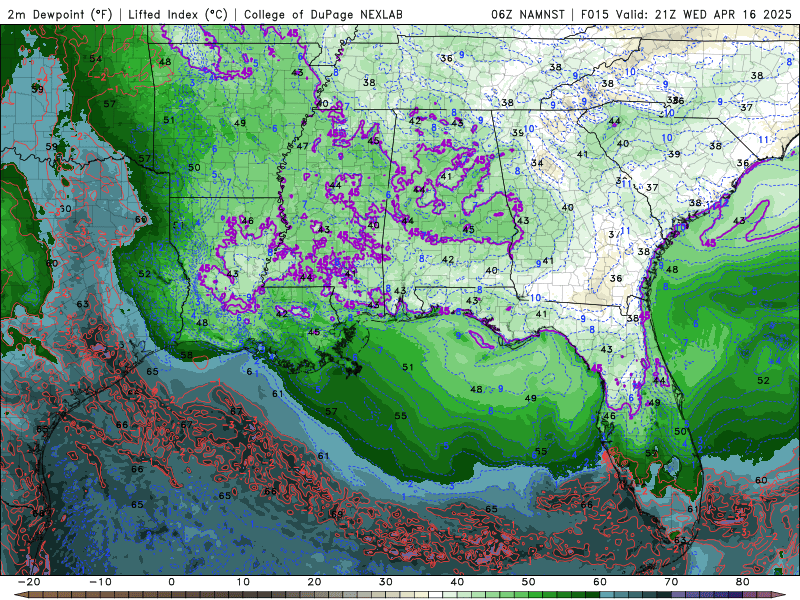Click the black '47' dewpoint value on map
The height and width of the screenshot is (600, 800).
303,146
